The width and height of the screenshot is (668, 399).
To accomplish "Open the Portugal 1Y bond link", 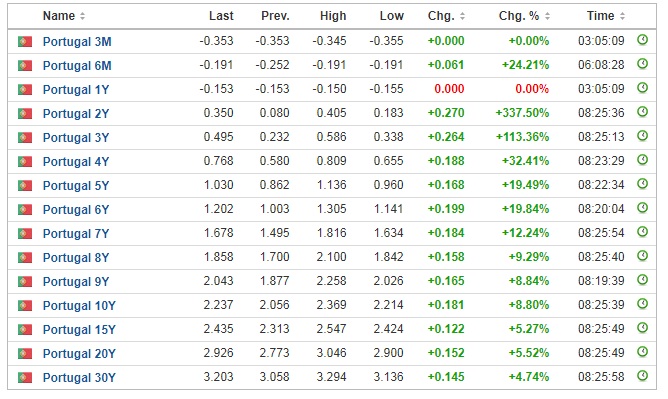I will 76,90.
